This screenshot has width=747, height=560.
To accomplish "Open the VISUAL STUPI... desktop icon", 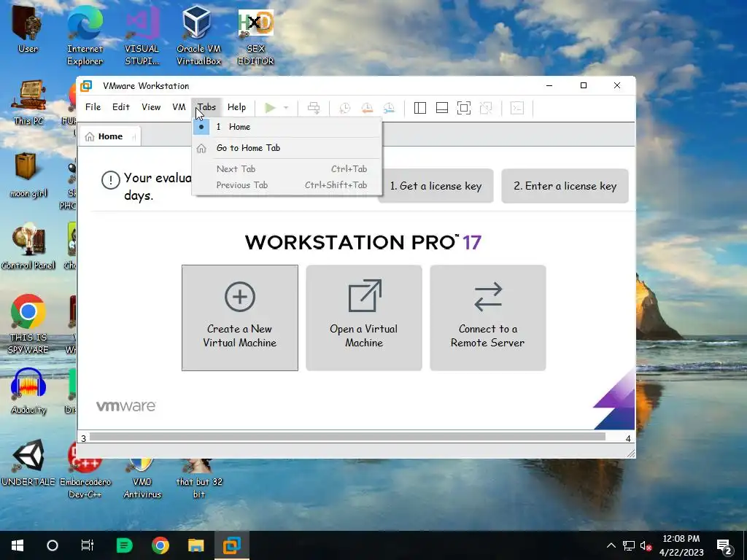I will pos(142,36).
